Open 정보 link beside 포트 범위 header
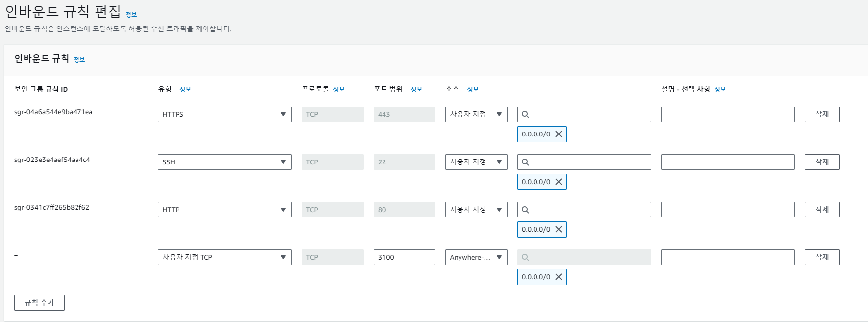868x322 pixels. click(416, 89)
